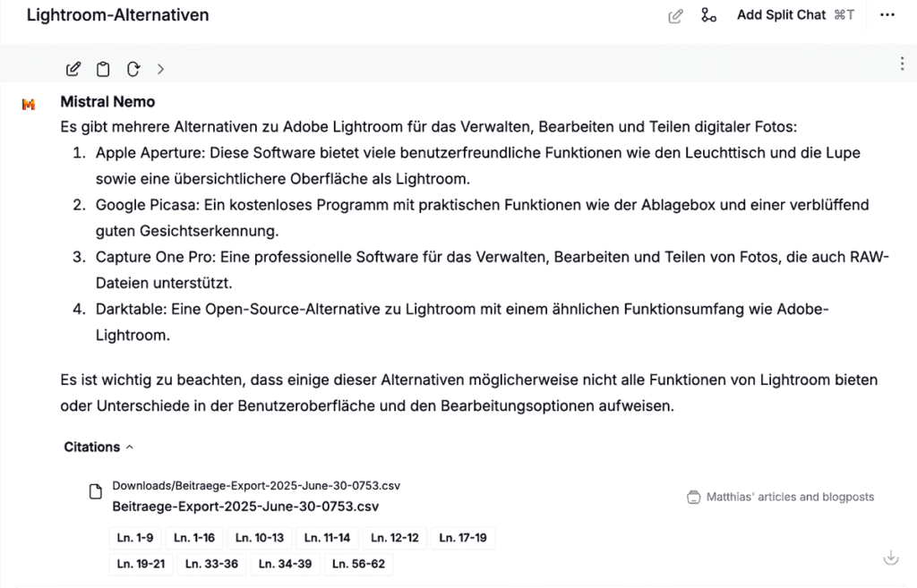Open the Downloads/Beitraege-Export file path
The height and width of the screenshot is (588, 917).
click(256, 486)
